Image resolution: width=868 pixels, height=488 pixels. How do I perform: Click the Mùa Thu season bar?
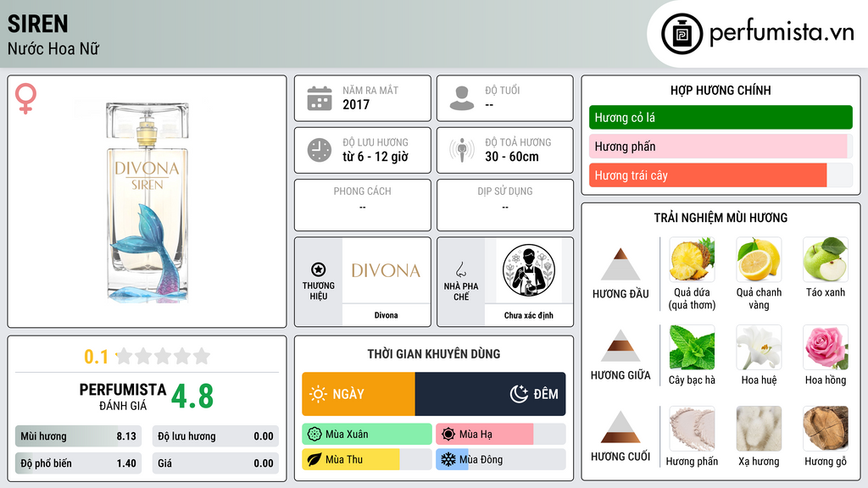[x=367, y=459]
